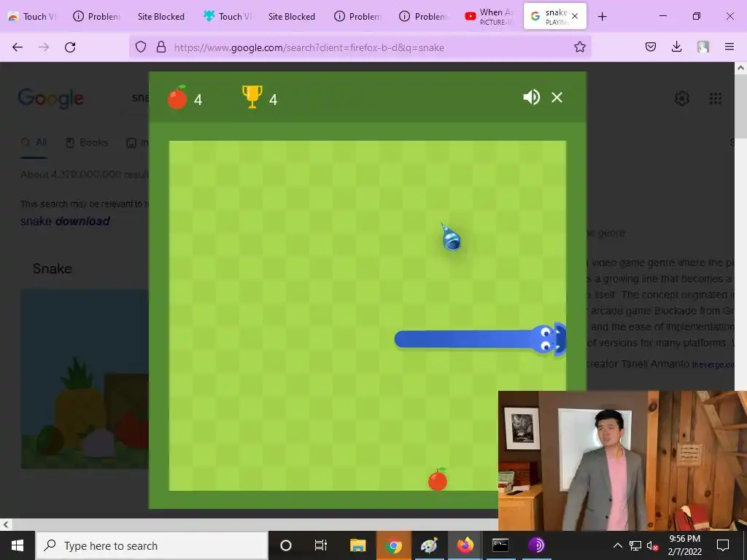Switch to first Touch V tab
Image resolution: width=747 pixels, height=560 pixels.
coord(32,17)
